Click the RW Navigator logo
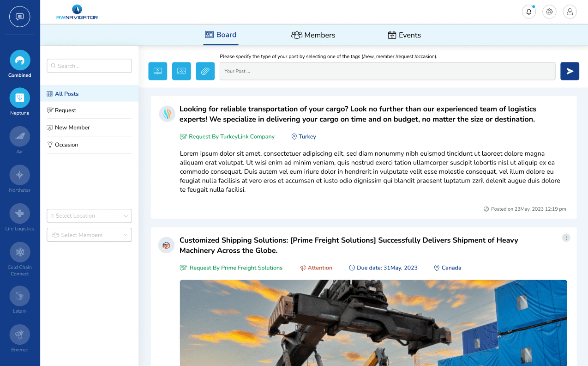This screenshot has width=588, height=366. click(x=77, y=12)
